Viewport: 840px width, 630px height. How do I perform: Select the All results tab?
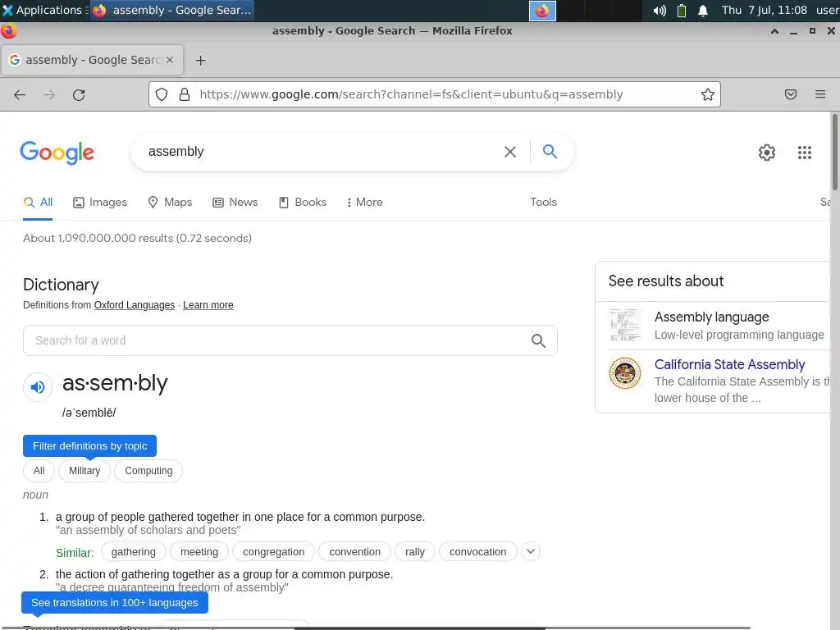pos(38,203)
